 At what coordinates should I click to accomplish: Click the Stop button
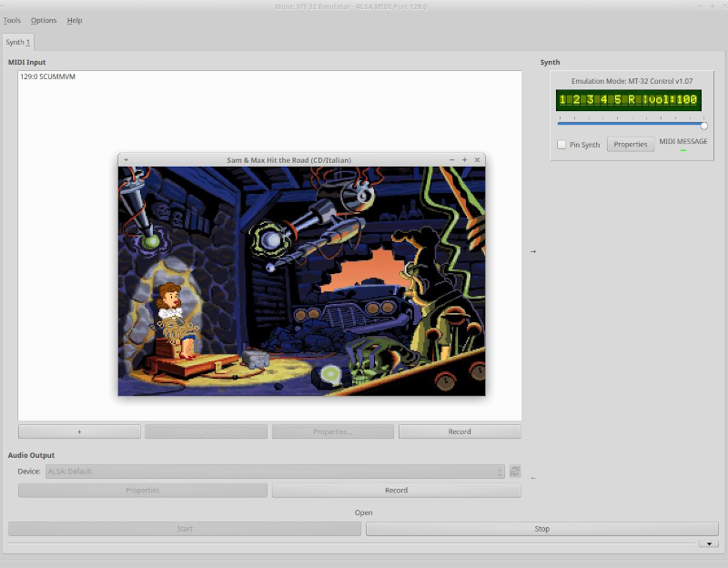(x=541, y=529)
